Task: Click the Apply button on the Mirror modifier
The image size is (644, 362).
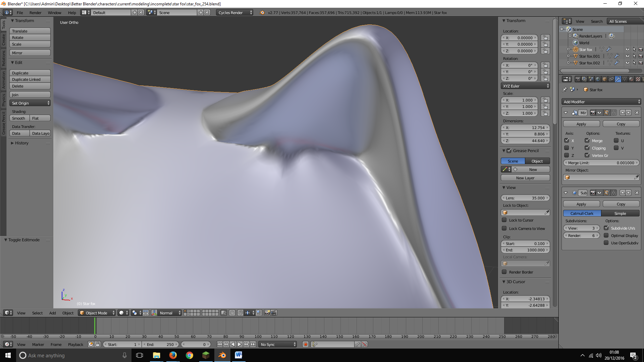Action: click(x=582, y=124)
